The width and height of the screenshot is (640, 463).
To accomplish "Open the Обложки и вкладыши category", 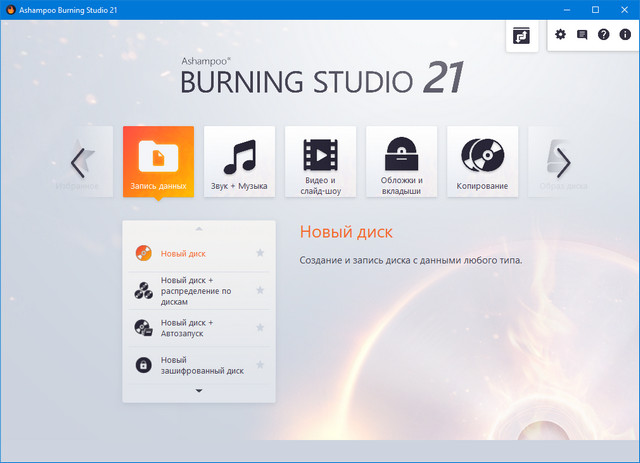I will point(402,161).
